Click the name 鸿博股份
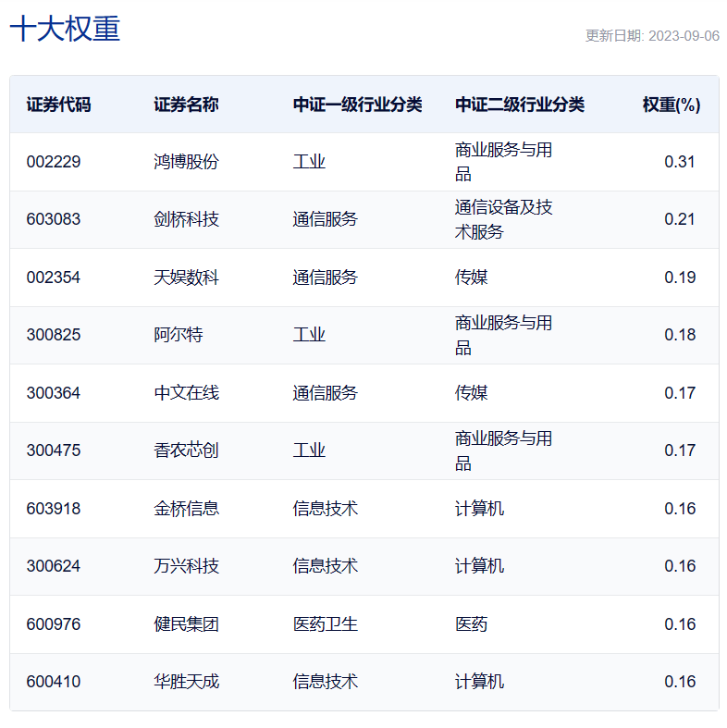Image resolution: width=727 pixels, height=728 pixels. 186,162
